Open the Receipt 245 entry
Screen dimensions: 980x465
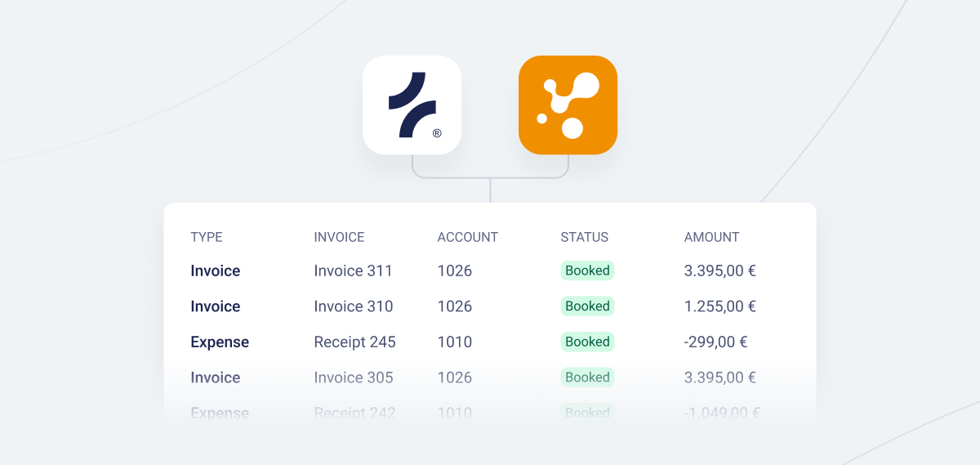[x=354, y=342]
